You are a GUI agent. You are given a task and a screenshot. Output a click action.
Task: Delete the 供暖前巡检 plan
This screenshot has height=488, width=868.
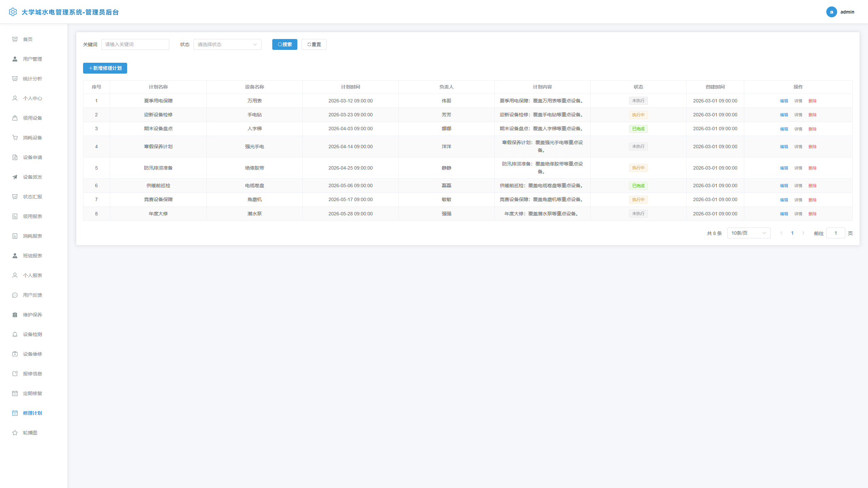click(x=812, y=186)
